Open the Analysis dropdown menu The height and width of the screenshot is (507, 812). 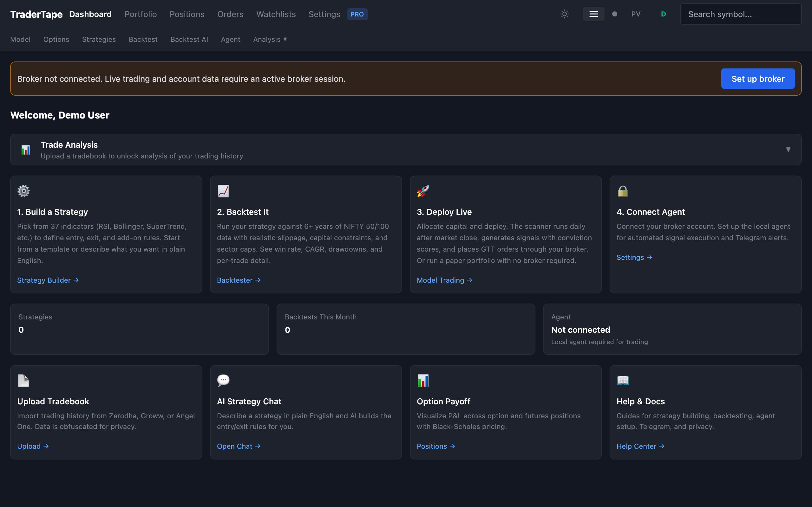pos(270,39)
